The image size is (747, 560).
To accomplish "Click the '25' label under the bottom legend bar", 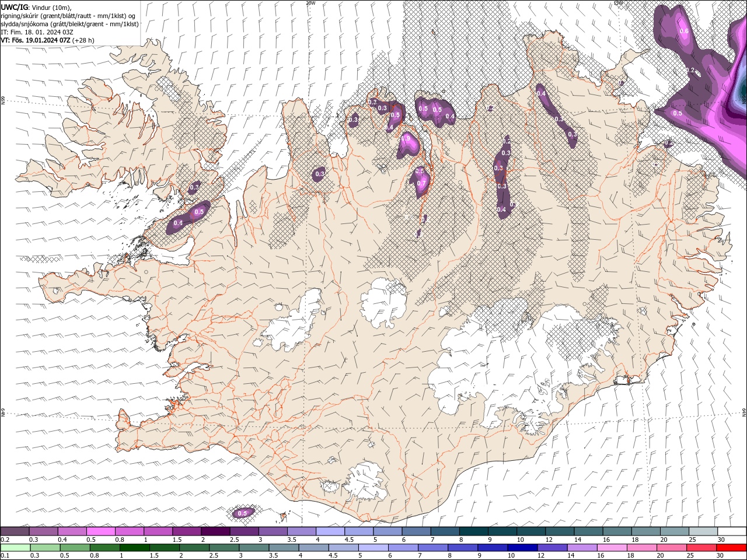I will coord(689,556).
